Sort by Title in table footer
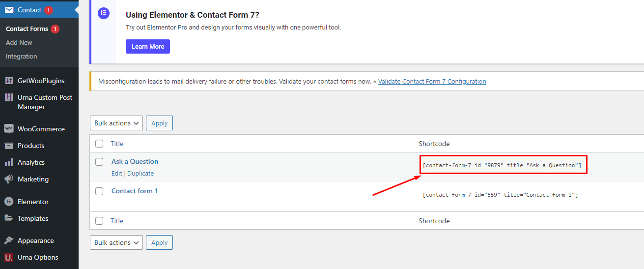Screen dimensions: 644x269 click(117, 221)
